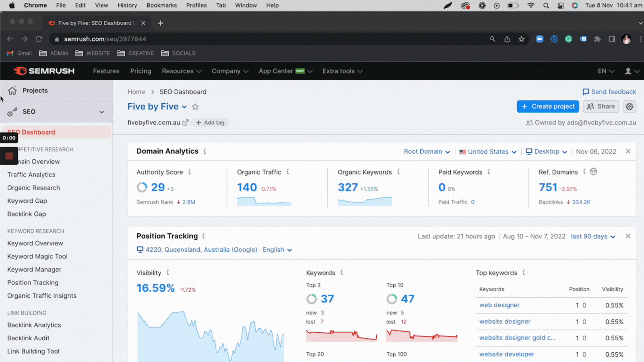Show Organic Traffic info icon
Screen dimensions: 644x362
(x=288, y=172)
